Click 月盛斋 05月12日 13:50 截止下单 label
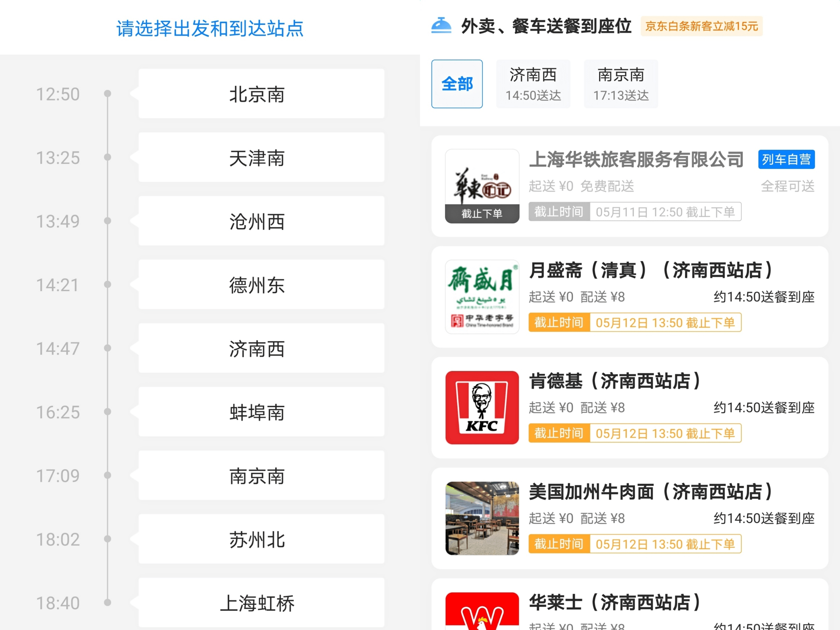The height and width of the screenshot is (630, 840). 665,323
